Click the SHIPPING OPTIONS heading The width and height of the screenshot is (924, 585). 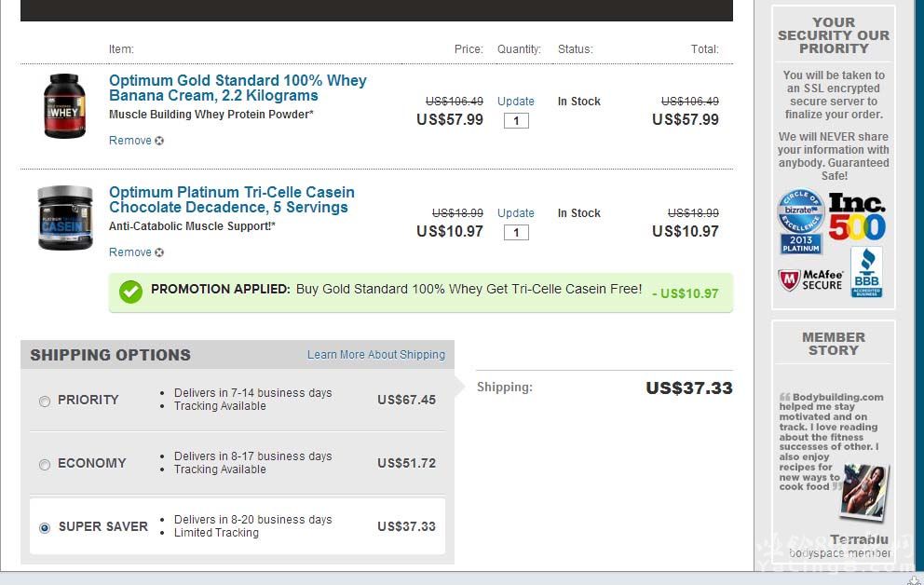[110, 355]
